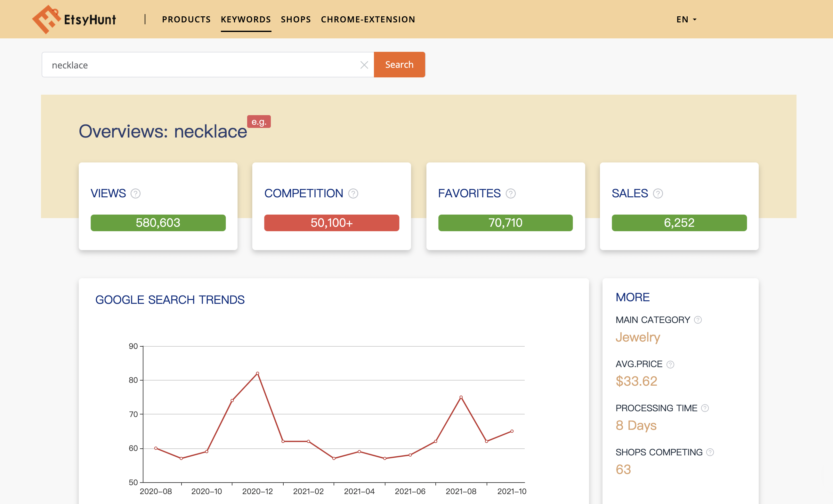
Task: Click the Views help icon
Action: pyautogui.click(x=135, y=193)
